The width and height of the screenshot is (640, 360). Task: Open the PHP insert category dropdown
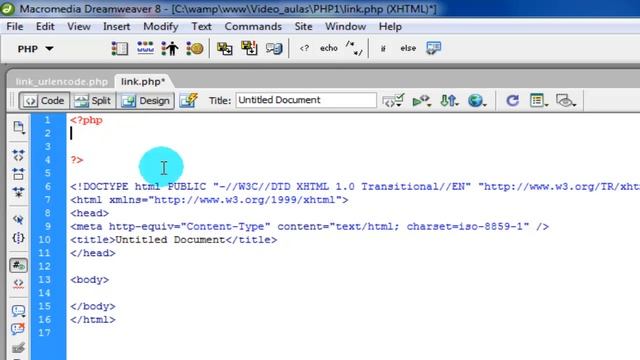[35, 49]
